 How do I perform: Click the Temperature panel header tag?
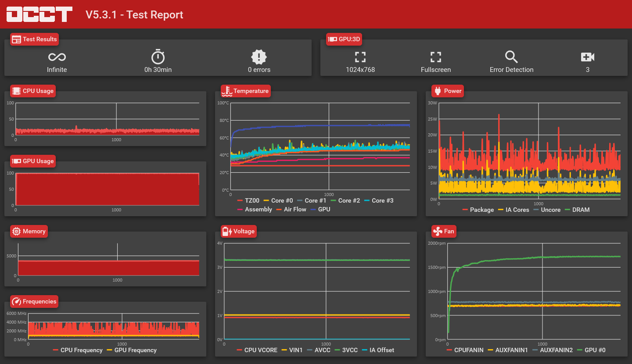[245, 91]
